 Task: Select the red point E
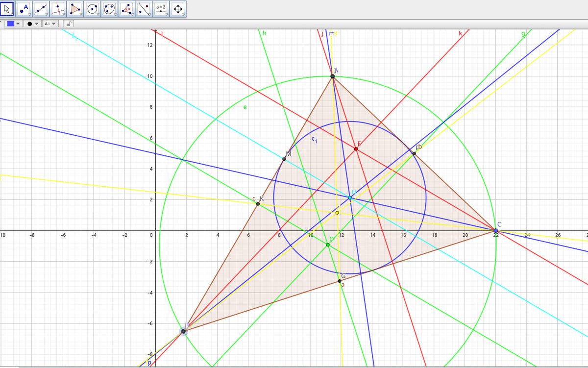(356, 149)
